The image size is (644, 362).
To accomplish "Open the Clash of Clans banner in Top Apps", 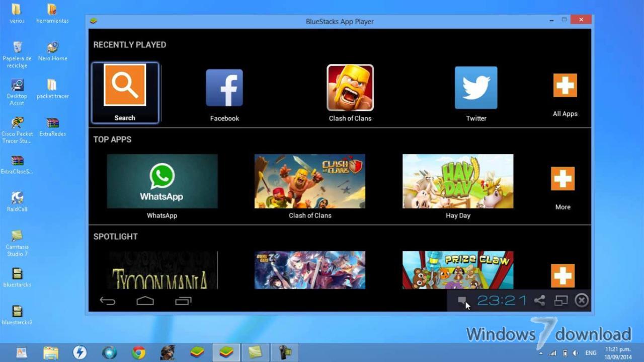I will [x=310, y=181].
